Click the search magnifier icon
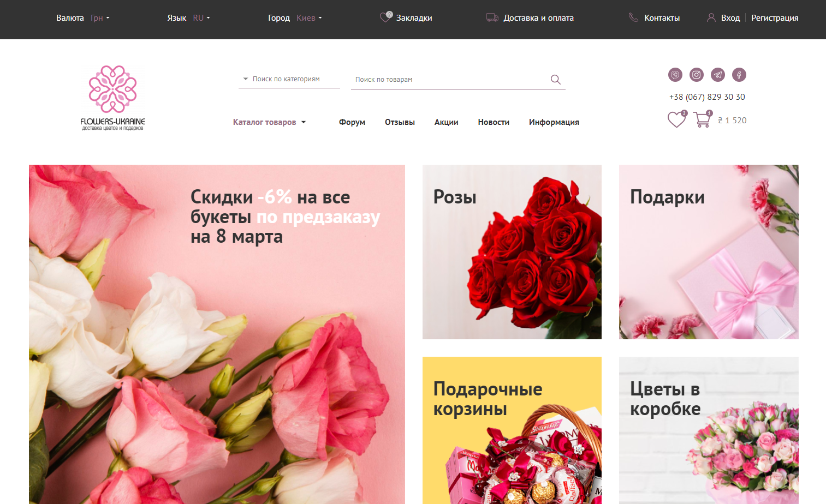Image resolution: width=826 pixels, height=504 pixels. click(x=556, y=80)
